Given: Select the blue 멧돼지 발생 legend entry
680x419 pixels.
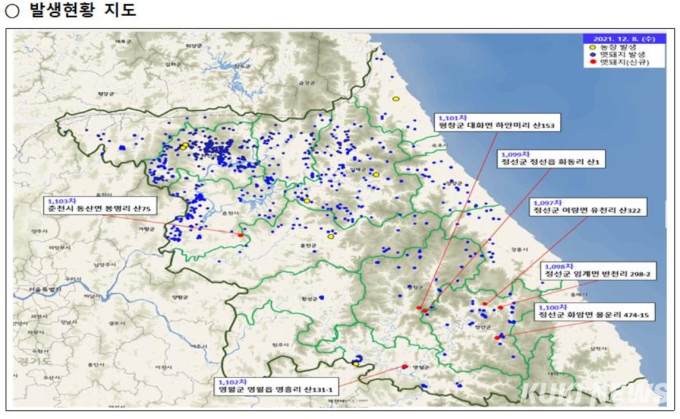Looking at the screenshot, I should [617, 55].
